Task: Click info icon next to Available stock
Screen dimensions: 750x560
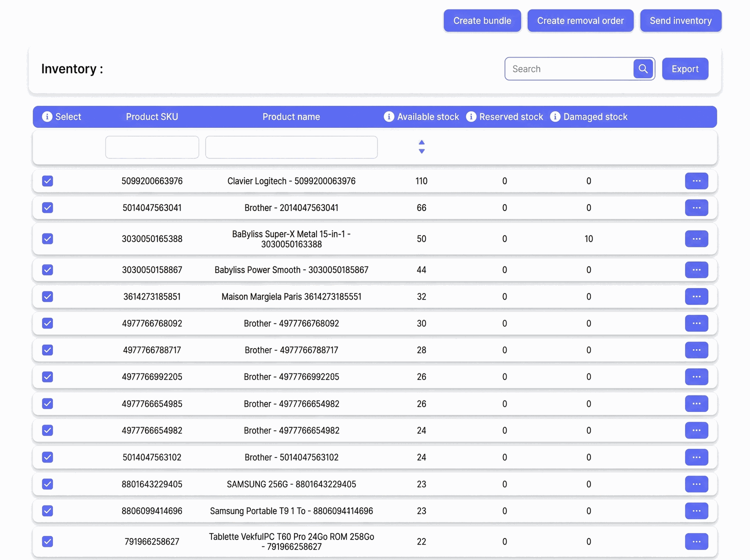Action: (x=389, y=116)
